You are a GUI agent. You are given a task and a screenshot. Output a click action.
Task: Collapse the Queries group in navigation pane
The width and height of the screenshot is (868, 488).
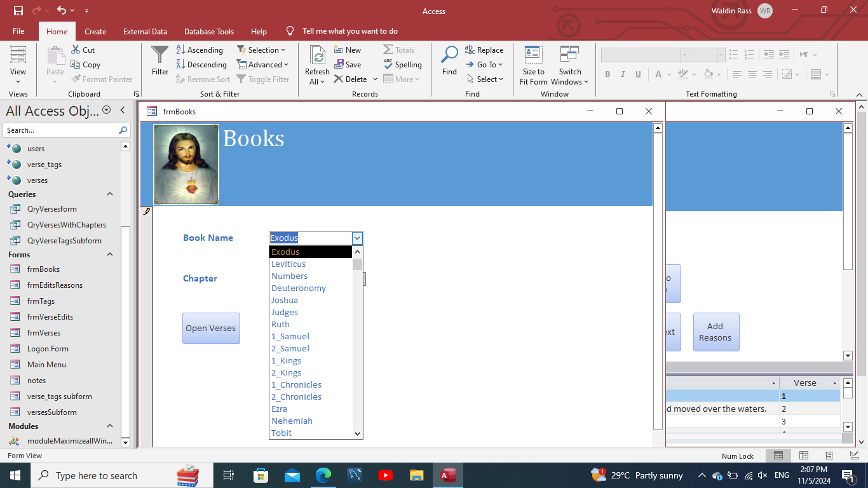(x=109, y=194)
